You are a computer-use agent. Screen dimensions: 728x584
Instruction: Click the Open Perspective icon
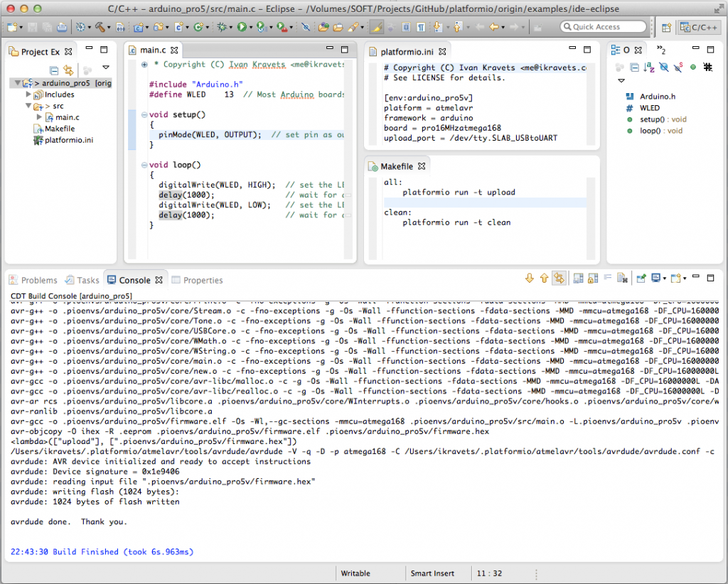click(x=666, y=28)
